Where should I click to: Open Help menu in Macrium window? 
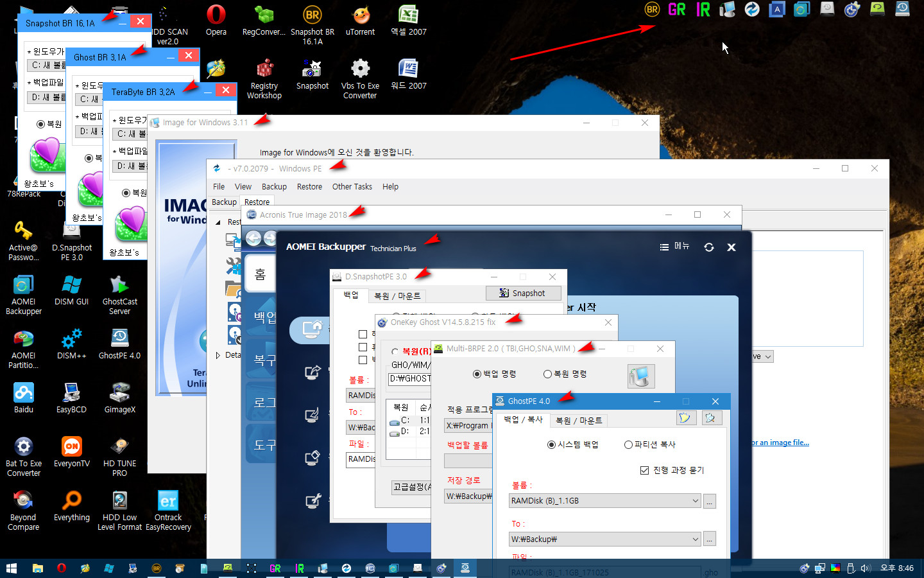click(x=390, y=187)
